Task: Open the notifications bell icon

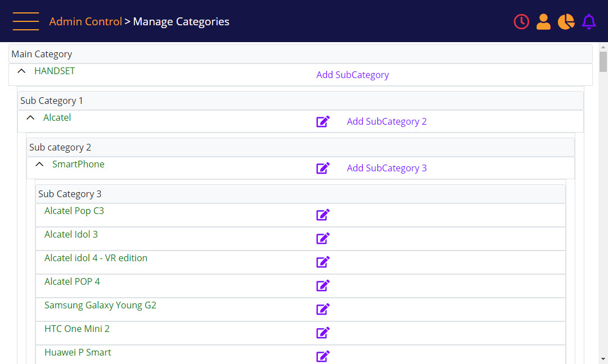Action: [589, 22]
